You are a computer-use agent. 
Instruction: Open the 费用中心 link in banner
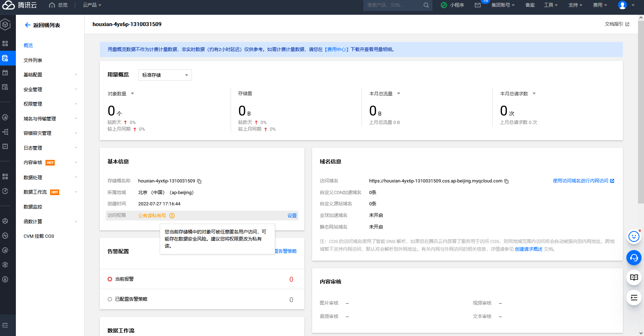pyautogui.click(x=337, y=50)
